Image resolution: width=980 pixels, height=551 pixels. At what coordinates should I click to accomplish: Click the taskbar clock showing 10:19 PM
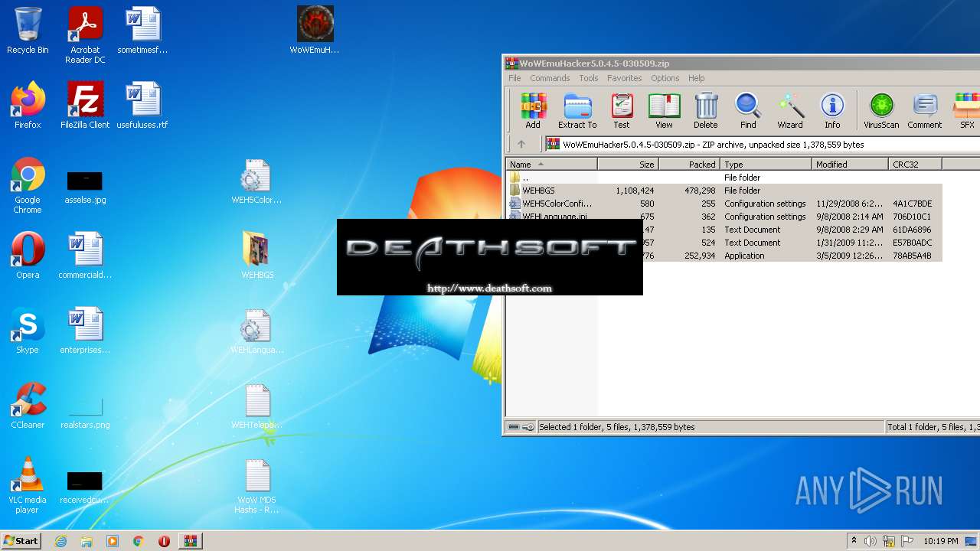[x=940, y=541]
